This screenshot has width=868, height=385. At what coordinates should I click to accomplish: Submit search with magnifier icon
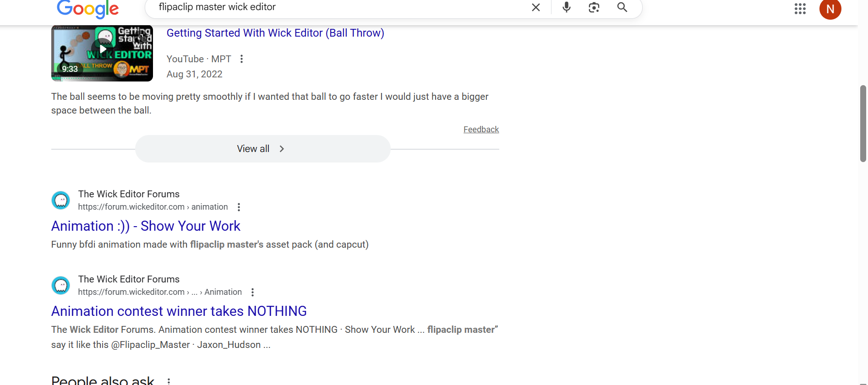coord(622,7)
